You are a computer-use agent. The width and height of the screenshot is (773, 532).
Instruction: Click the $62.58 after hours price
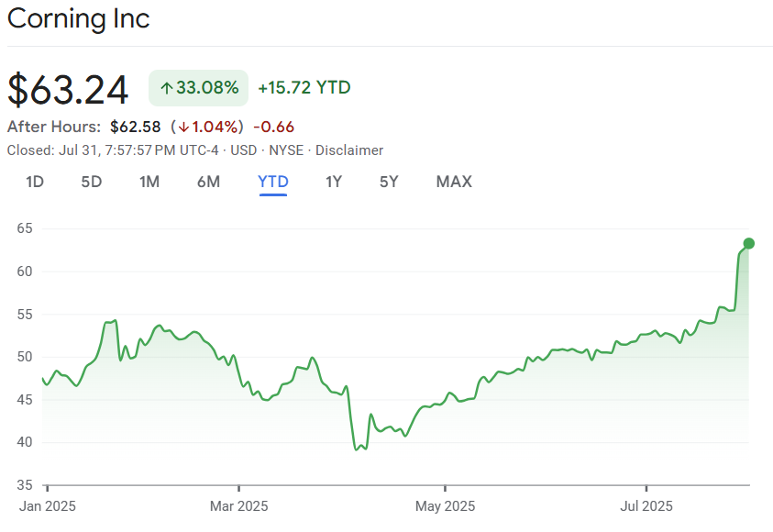point(136,127)
